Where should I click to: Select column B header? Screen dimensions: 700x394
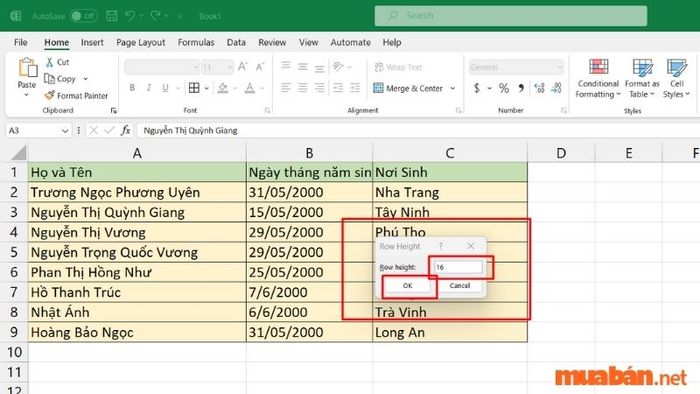pos(309,153)
